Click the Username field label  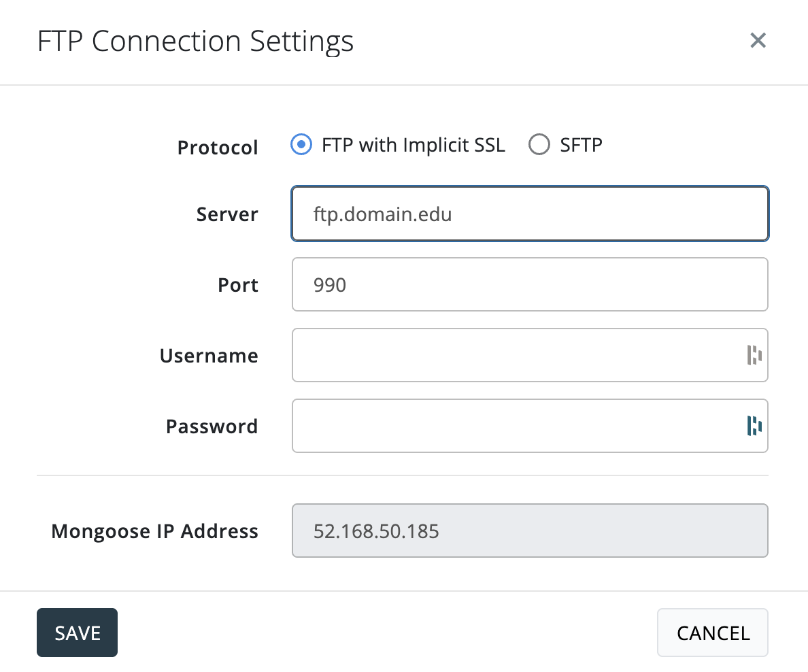[x=209, y=356]
